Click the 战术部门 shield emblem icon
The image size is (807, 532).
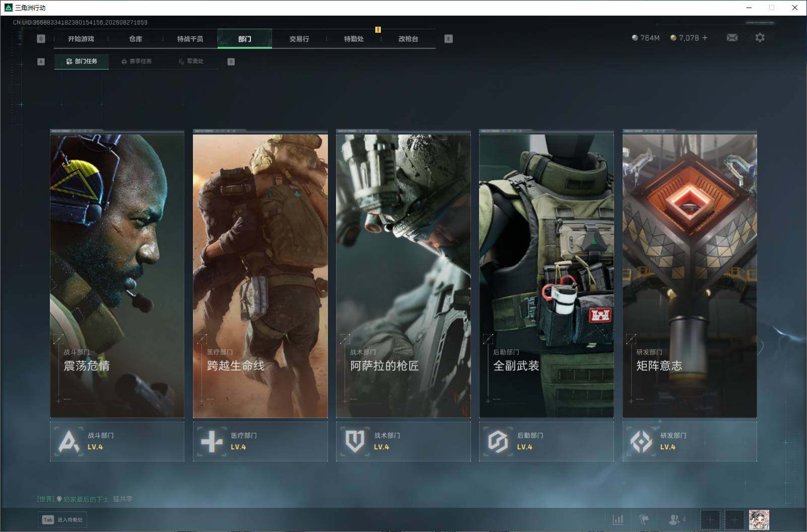[355, 441]
